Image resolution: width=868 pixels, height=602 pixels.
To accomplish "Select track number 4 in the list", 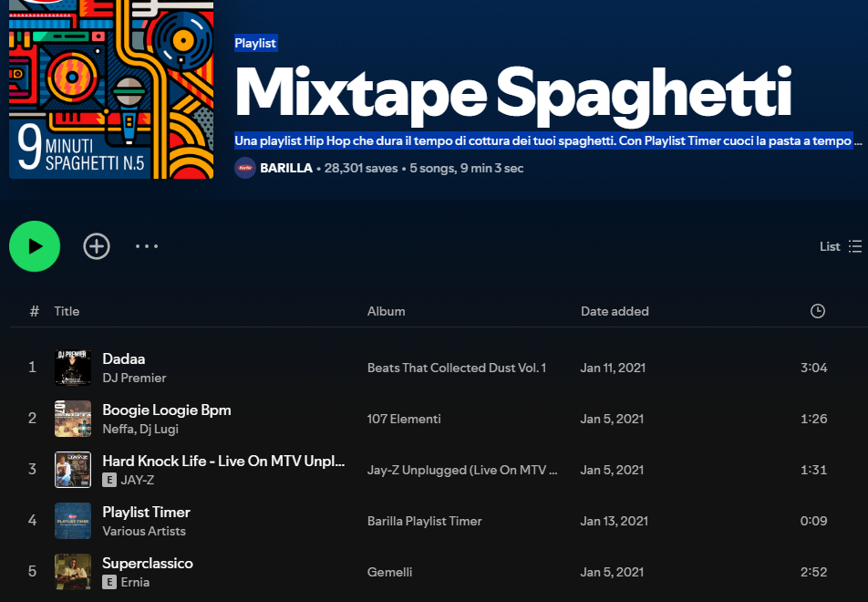I will click(x=32, y=520).
